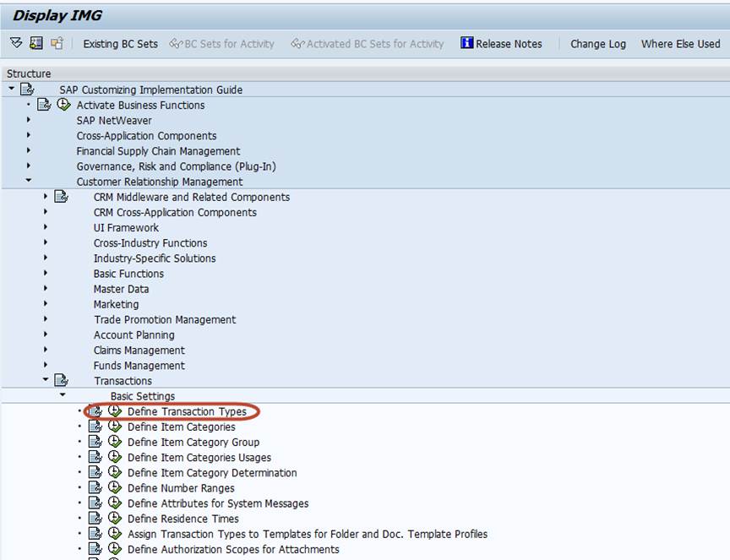Select Define Residence Times text
Image resolution: width=730 pixels, height=560 pixels.
pos(183,519)
